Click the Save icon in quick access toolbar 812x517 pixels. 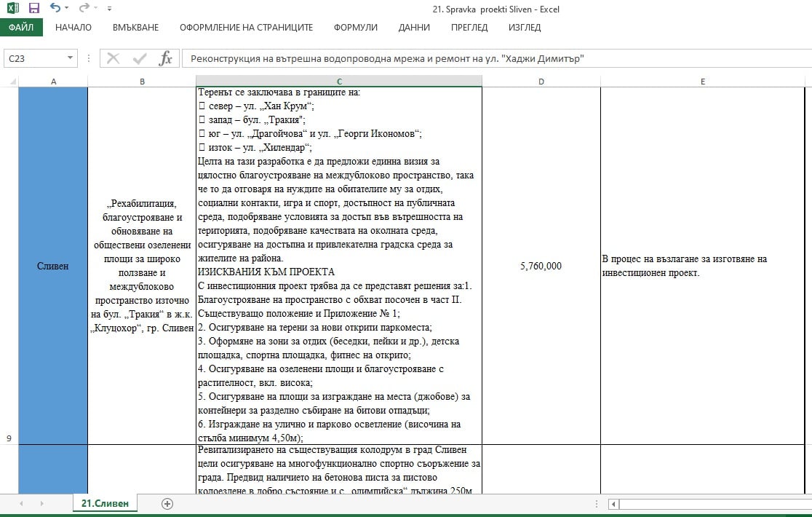pyautogui.click(x=34, y=9)
